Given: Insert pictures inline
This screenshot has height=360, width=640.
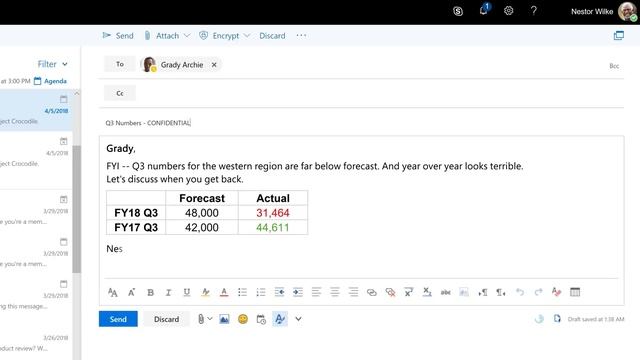Looking at the screenshot, I should 224,319.
